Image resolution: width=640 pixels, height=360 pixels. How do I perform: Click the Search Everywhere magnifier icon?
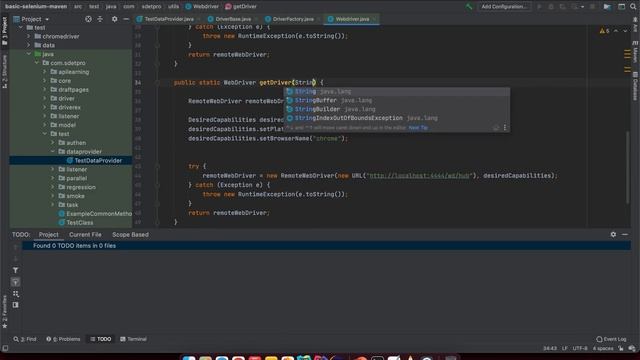(633, 7)
